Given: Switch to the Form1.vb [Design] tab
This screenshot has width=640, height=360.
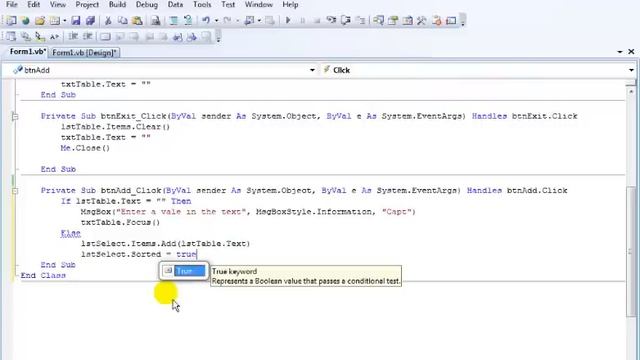Looking at the screenshot, I should coord(84,53).
